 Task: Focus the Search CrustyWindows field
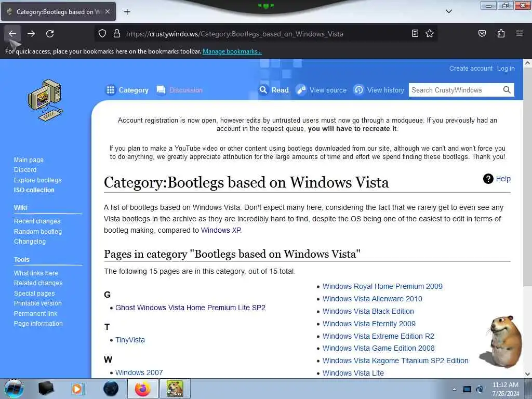(x=455, y=90)
